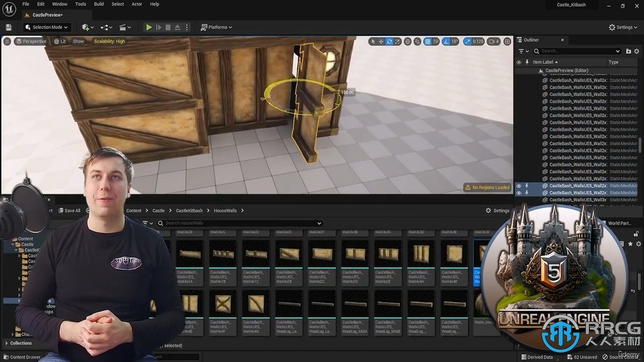This screenshot has width=644, height=362.
Task: Click the viewport layout maximize icon
Action: (507, 41)
